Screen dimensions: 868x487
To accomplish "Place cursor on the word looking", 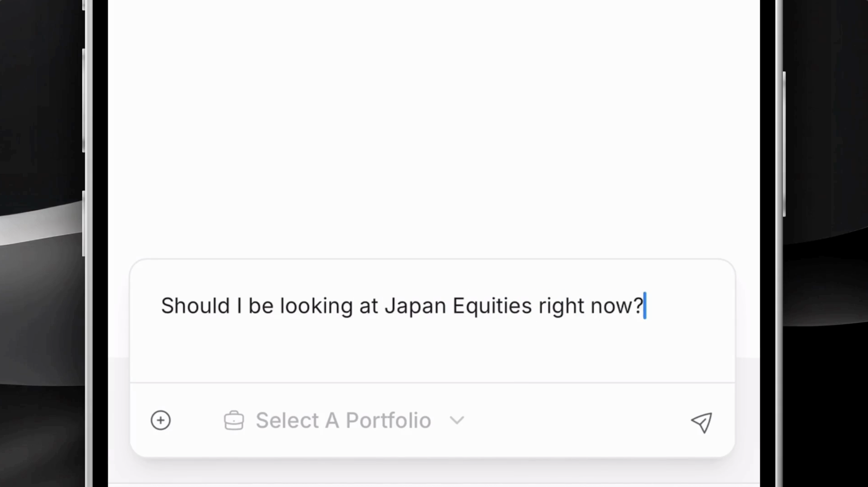I will pyautogui.click(x=316, y=306).
